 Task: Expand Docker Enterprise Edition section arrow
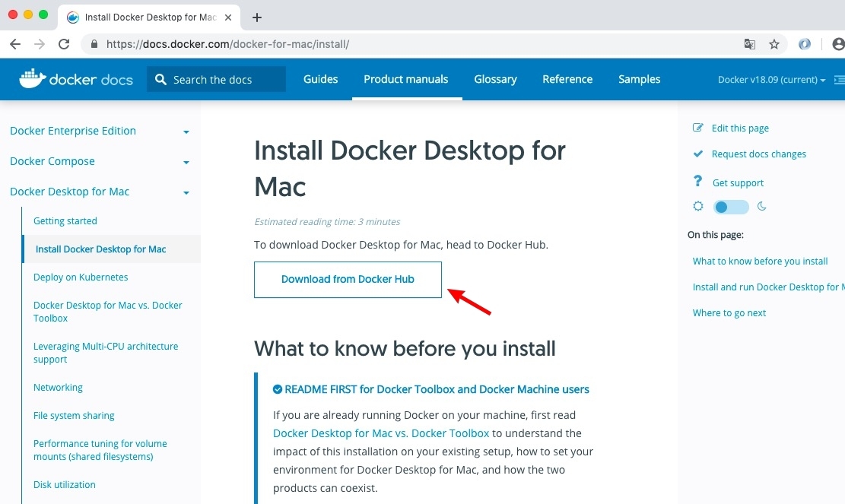coord(186,132)
